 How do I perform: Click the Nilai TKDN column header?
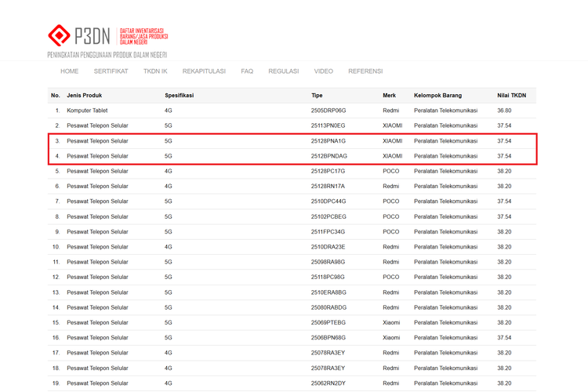511,96
